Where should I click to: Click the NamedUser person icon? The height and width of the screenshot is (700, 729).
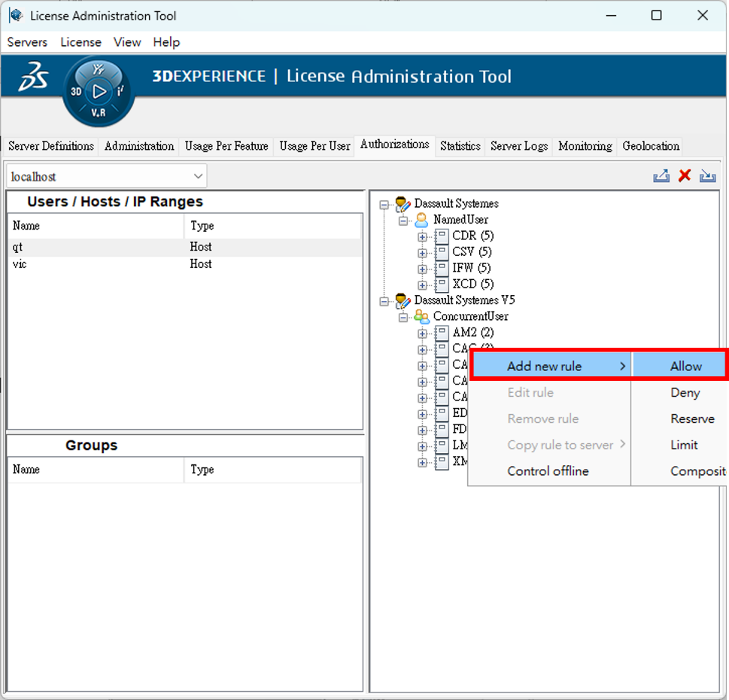[421, 220]
